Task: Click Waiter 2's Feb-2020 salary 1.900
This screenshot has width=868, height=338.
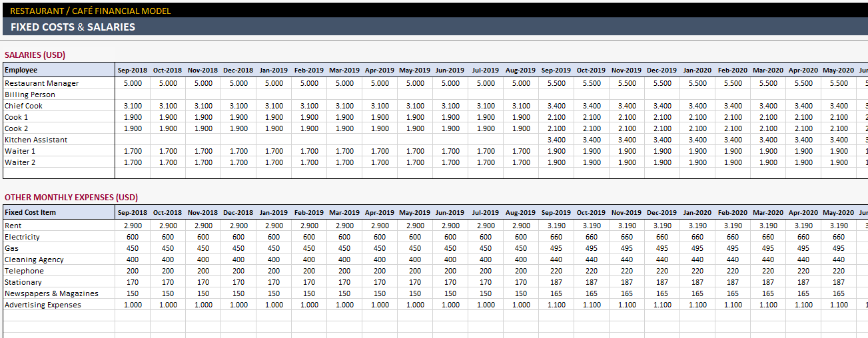Action: [733, 162]
